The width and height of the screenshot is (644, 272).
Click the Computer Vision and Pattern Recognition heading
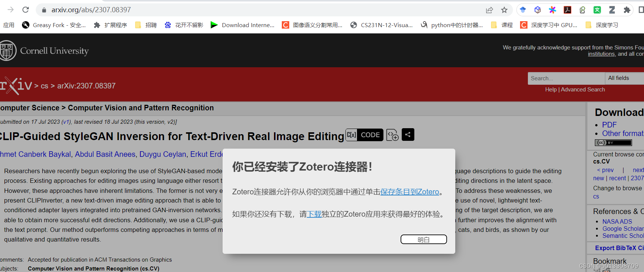(141, 108)
